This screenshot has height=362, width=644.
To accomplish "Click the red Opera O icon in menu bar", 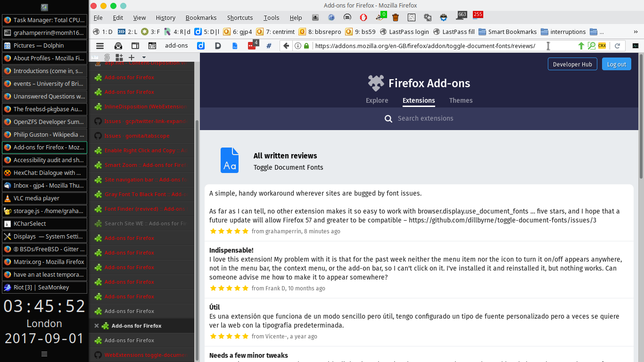I will (363, 17).
